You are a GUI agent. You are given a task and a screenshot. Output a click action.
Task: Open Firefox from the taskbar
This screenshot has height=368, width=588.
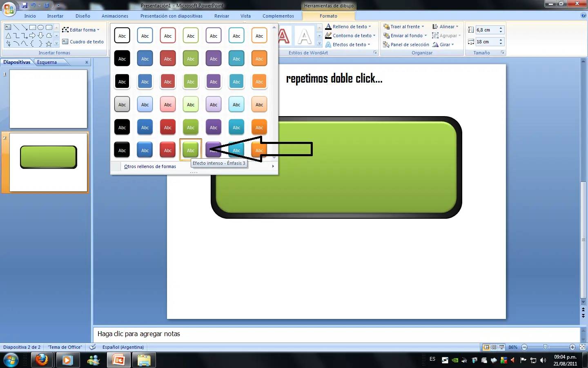click(42, 360)
